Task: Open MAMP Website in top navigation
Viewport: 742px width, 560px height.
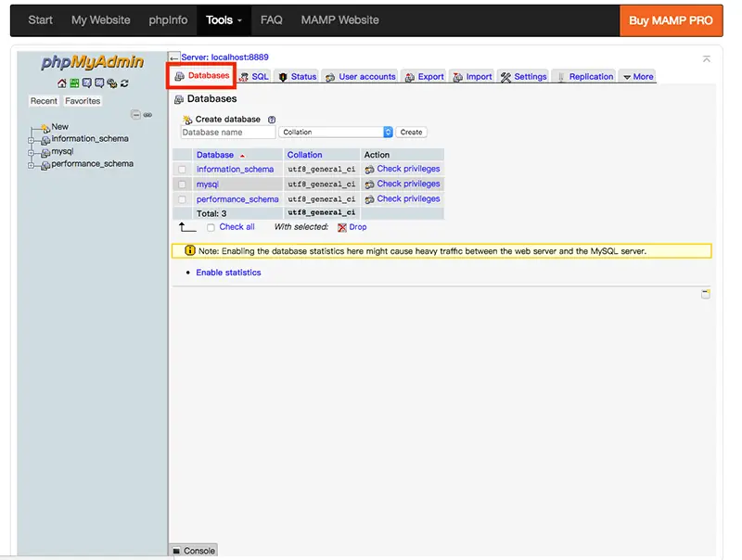Action: [339, 20]
